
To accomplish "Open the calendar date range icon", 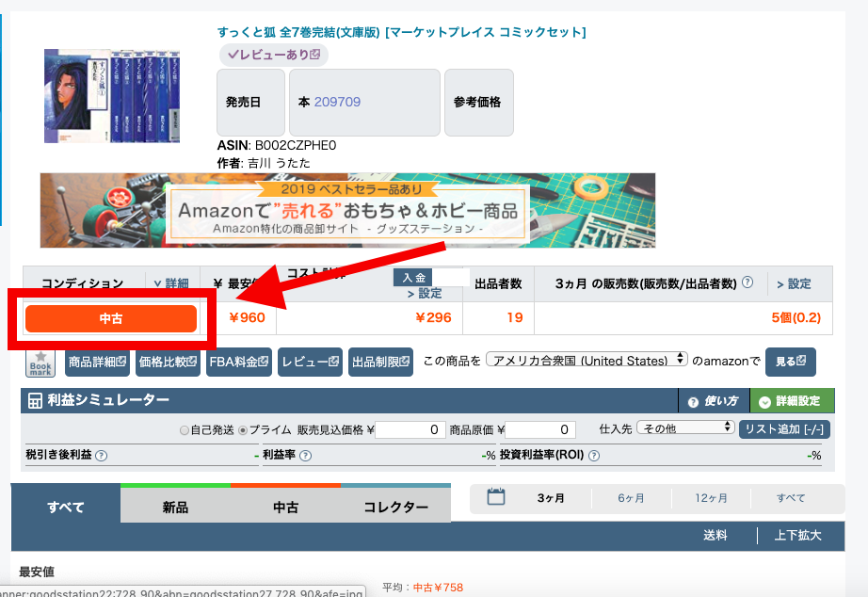I will tap(496, 496).
